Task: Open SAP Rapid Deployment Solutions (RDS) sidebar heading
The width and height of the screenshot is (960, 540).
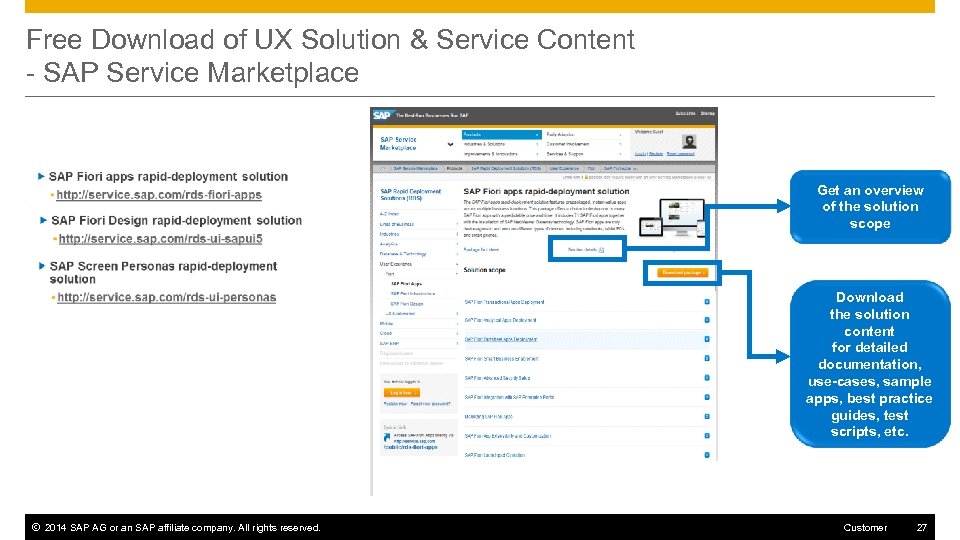Action: [x=410, y=195]
